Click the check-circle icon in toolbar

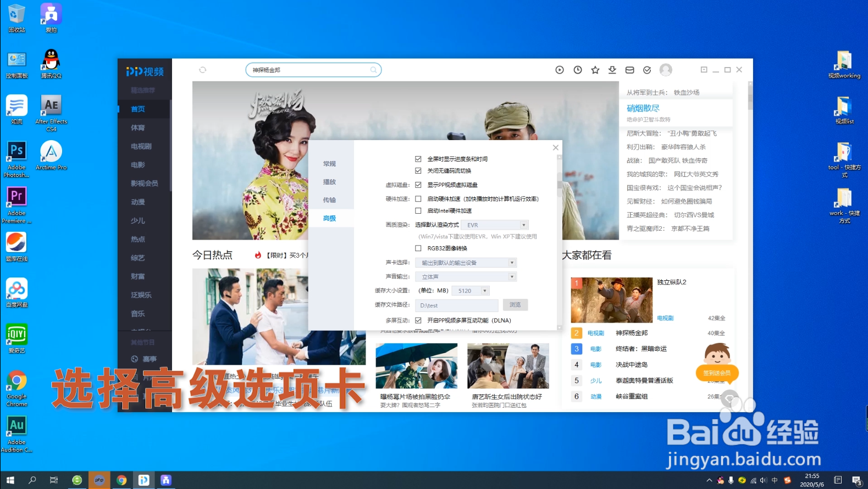[x=647, y=70]
